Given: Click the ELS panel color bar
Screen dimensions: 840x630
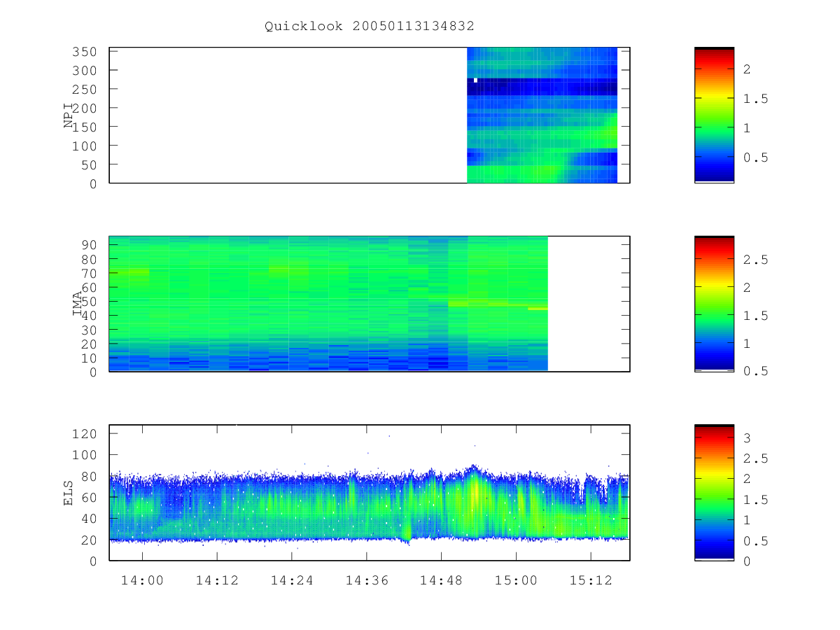Looking at the screenshot, I should (714, 493).
